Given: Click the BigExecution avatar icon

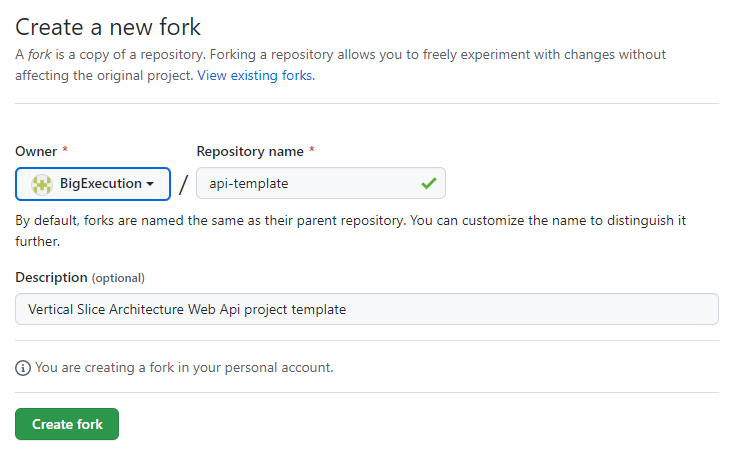Looking at the screenshot, I should [42, 184].
